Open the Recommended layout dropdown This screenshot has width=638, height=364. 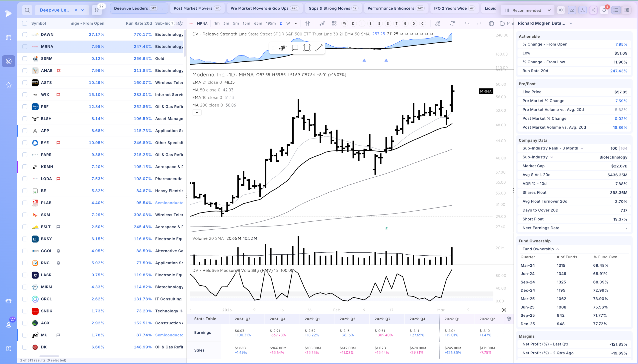(528, 10)
